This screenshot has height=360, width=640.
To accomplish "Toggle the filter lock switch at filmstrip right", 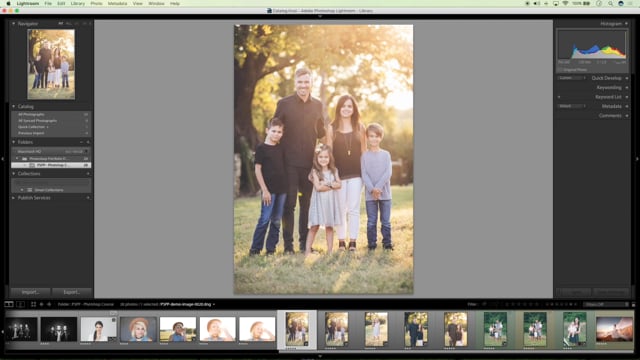I will point(633,304).
